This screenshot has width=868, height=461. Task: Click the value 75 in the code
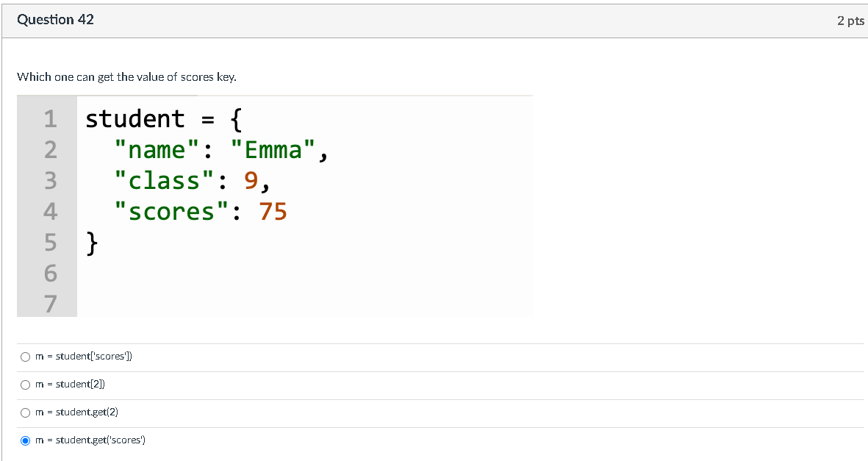(x=273, y=212)
